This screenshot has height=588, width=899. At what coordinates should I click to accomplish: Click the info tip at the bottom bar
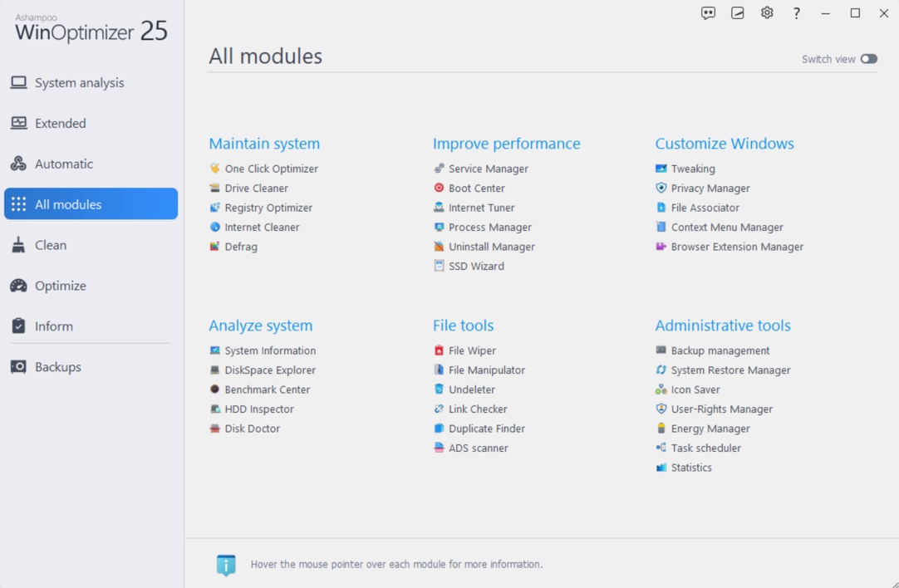[x=227, y=565]
